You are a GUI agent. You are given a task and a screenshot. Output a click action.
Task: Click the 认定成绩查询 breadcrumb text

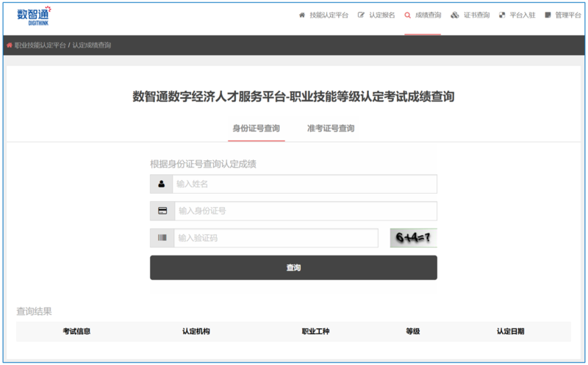pyautogui.click(x=91, y=45)
